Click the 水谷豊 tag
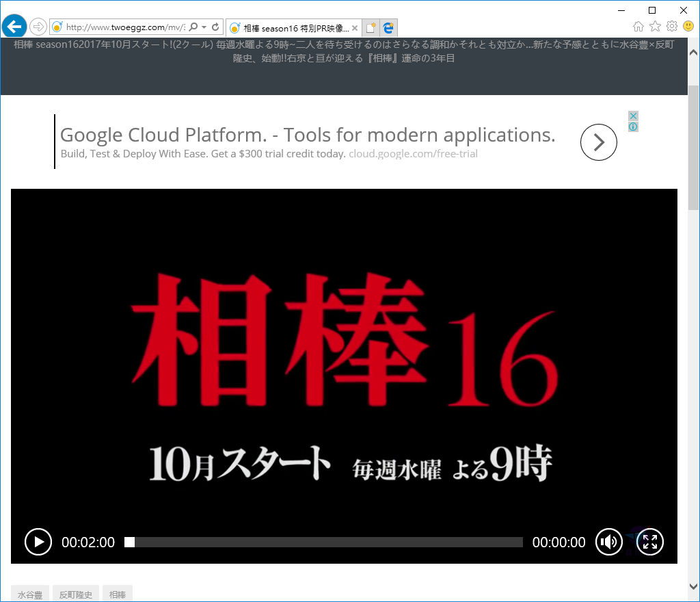 pos(30,594)
